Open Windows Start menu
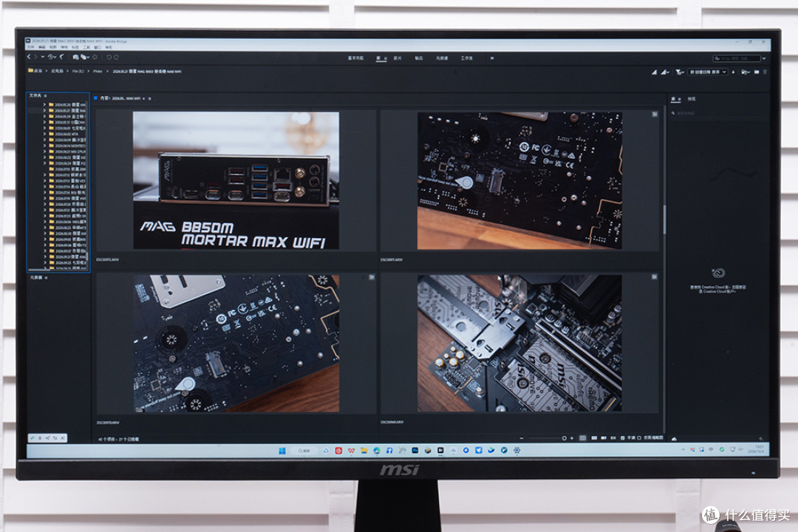 [x=282, y=451]
